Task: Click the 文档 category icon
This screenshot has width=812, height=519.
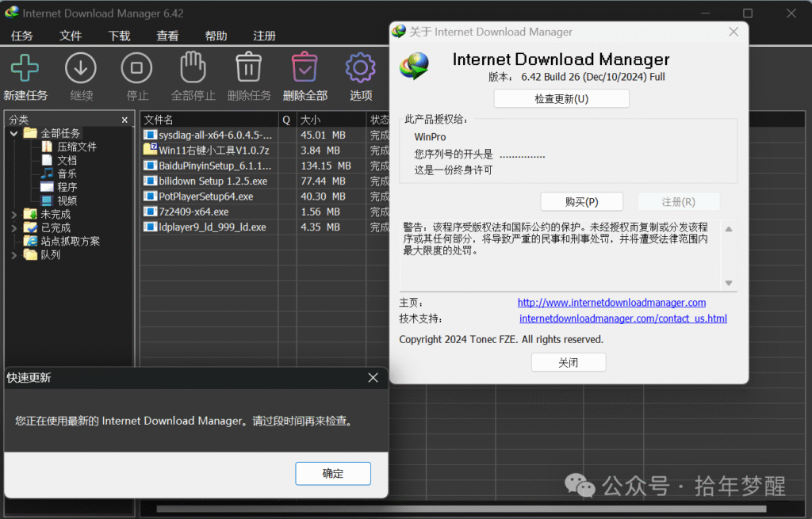Action: [x=47, y=160]
